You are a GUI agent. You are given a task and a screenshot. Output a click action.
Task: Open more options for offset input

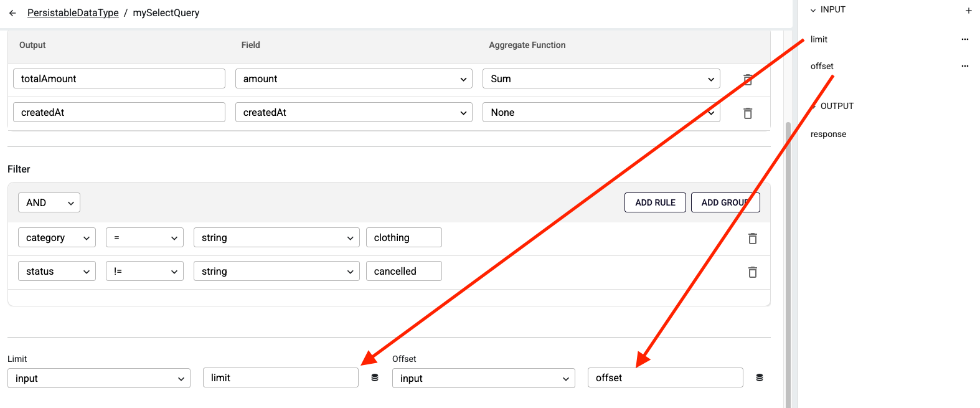[964, 66]
